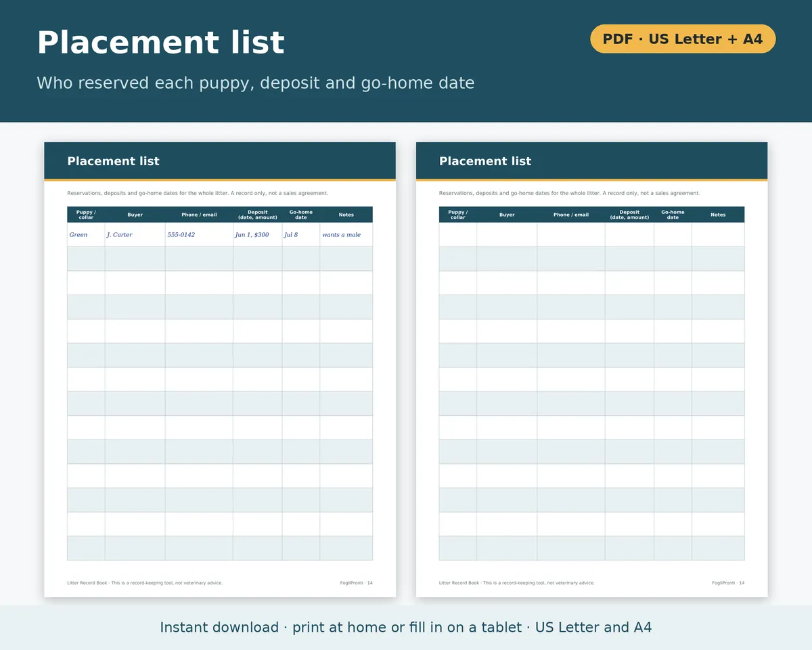This screenshot has height=650, width=812.
Task: Click the large Placement list banner title
Action: [160, 43]
